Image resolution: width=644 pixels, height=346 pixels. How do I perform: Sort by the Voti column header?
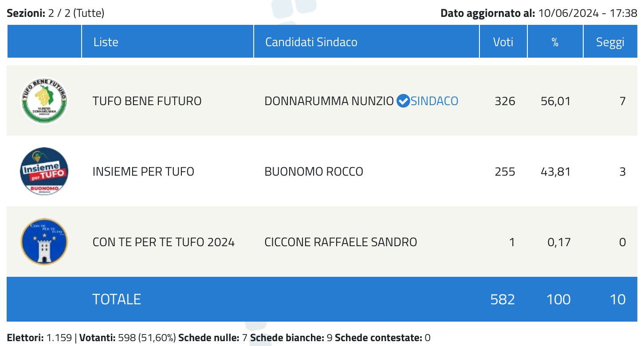503,42
